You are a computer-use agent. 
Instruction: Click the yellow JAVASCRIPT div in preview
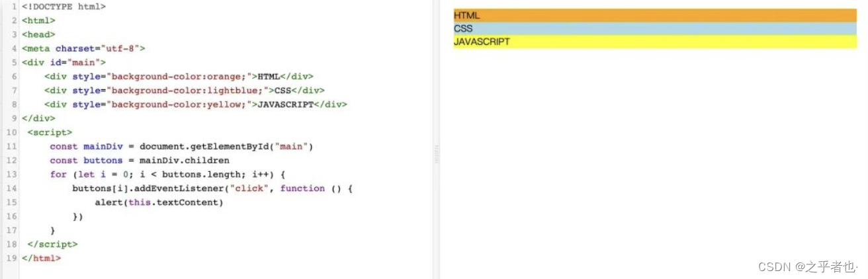tap(655, 42)
